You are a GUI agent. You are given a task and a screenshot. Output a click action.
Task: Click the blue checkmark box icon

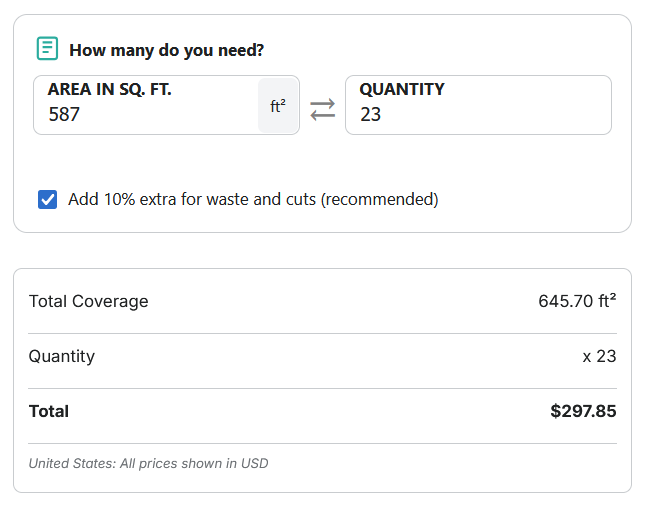pos(48,200)
